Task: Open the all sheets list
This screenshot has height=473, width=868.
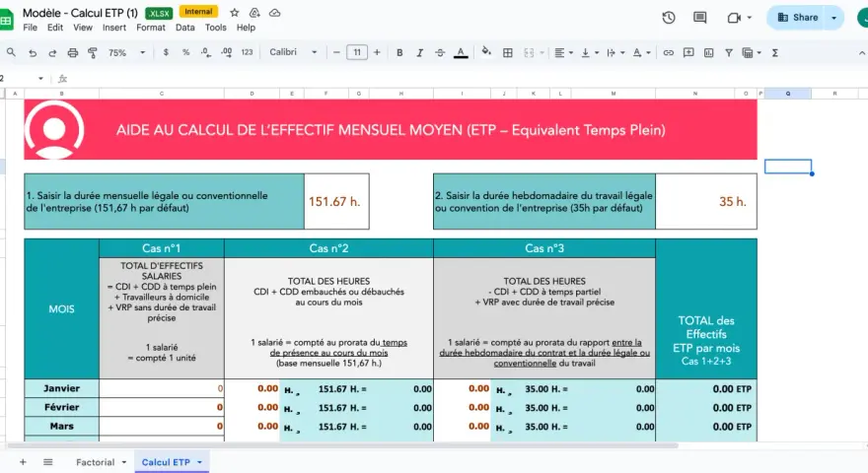Action: coord(48,462)
